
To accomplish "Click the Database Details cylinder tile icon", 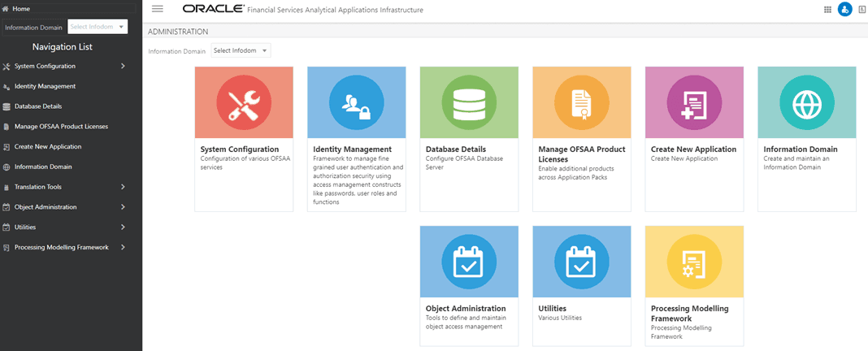I will click(469, 102).
